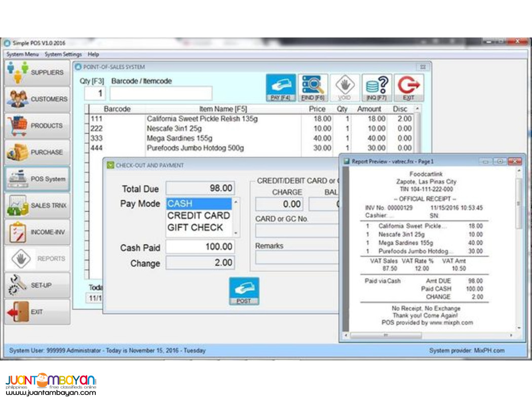Image resolution: width=532 pixels, height=399 pixels.
Task: Click the VOID toolbar icon
Action: [345, 88]
